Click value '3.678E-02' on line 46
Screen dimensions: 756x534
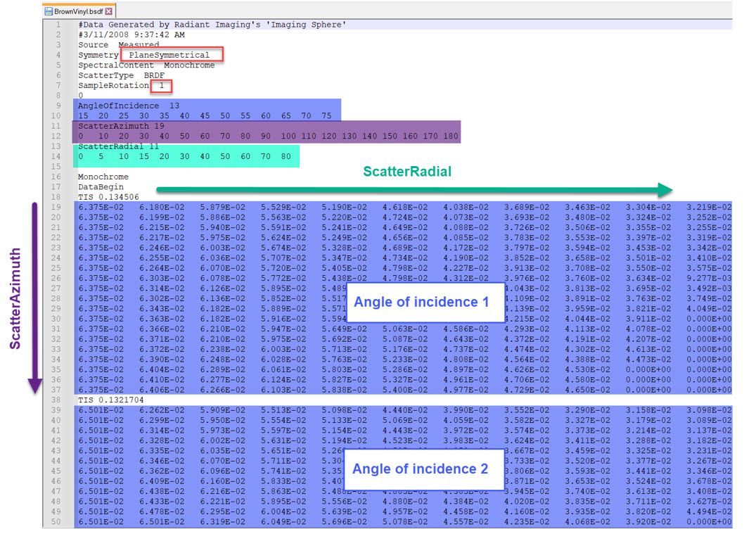tap(709, 481)
